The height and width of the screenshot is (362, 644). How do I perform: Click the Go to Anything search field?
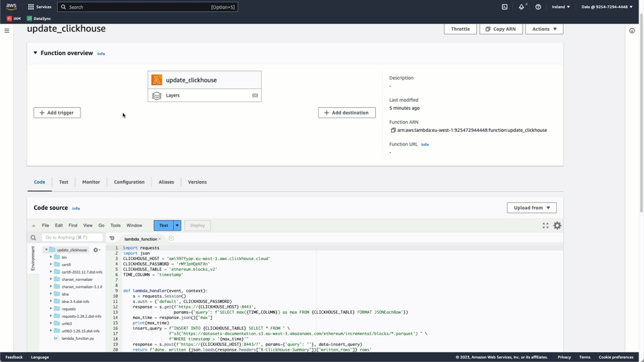click(x=72, y=237)
